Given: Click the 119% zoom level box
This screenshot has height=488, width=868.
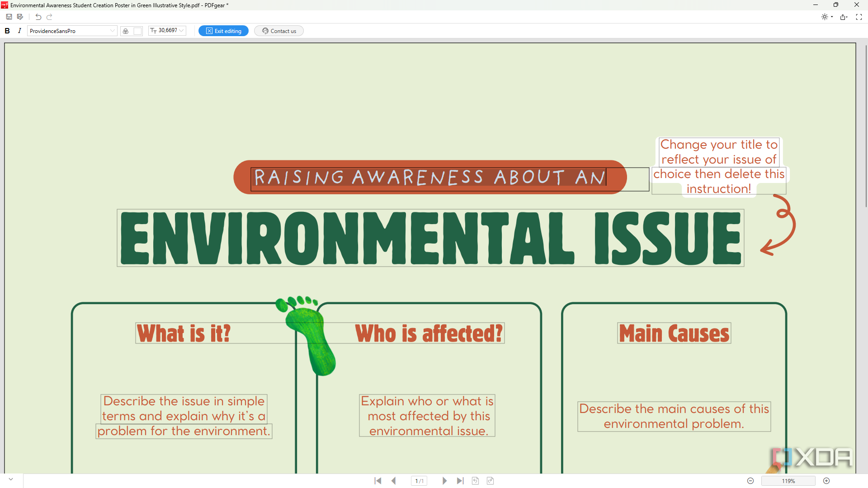Looking at the screenshot, I should pos(788,481).
